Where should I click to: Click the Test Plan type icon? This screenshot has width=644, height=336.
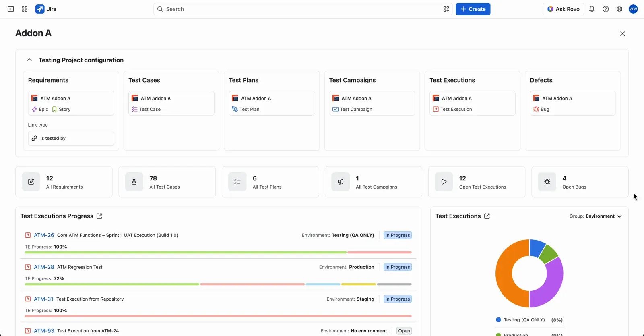point(235,109)
